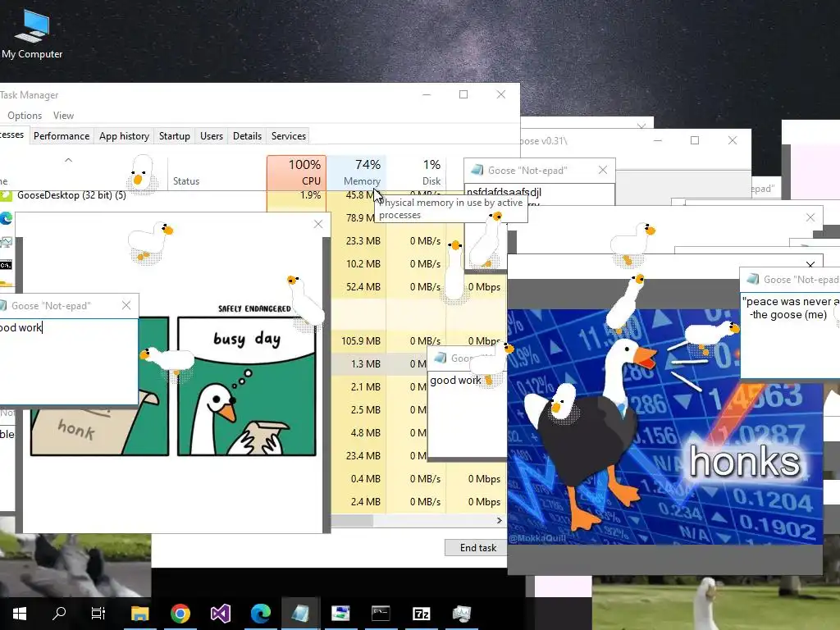
Task: Click the 'peace was never' Not-epad text area
Action: tap(790, 335)
